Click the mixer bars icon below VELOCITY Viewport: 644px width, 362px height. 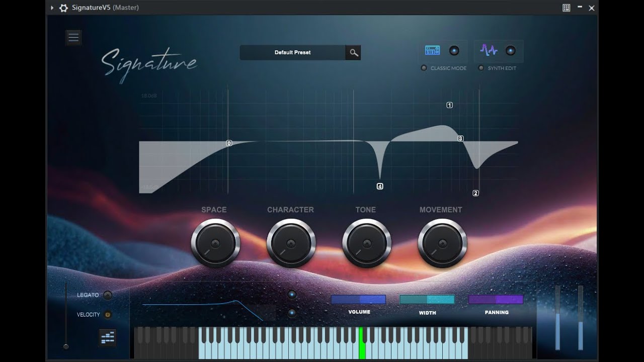point(108,338)
